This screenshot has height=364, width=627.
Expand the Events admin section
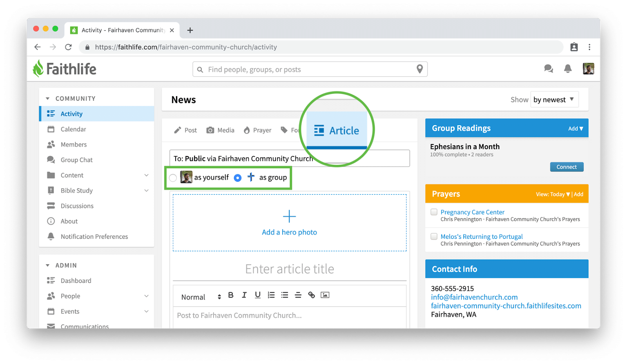(146, 311)
